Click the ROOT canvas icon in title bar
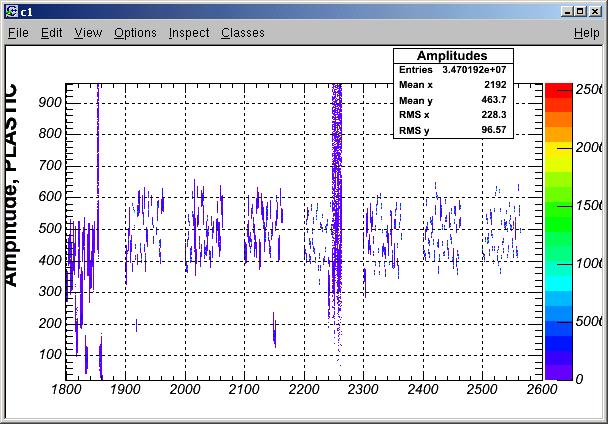 click(12, 12)
